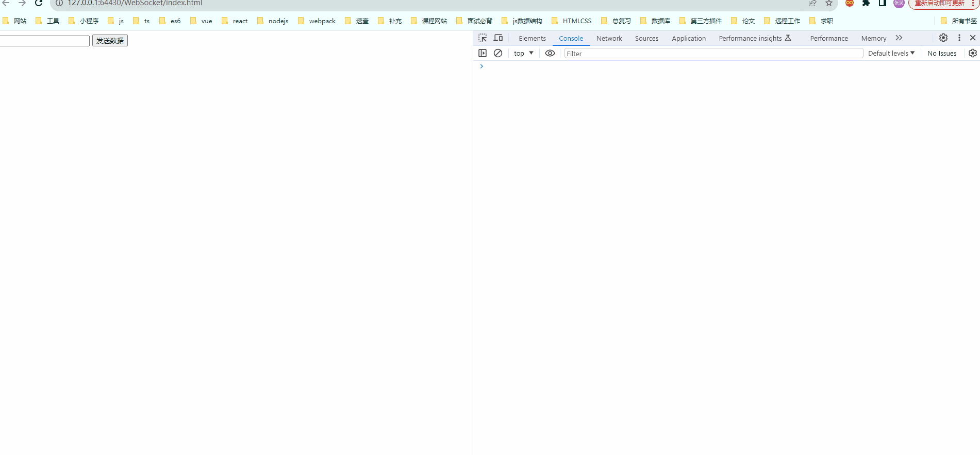This screenshot has width=980, height=455.
Task: Open the 补充 bookmark folder
Action: pyautogui.click(x=390, y=21)
